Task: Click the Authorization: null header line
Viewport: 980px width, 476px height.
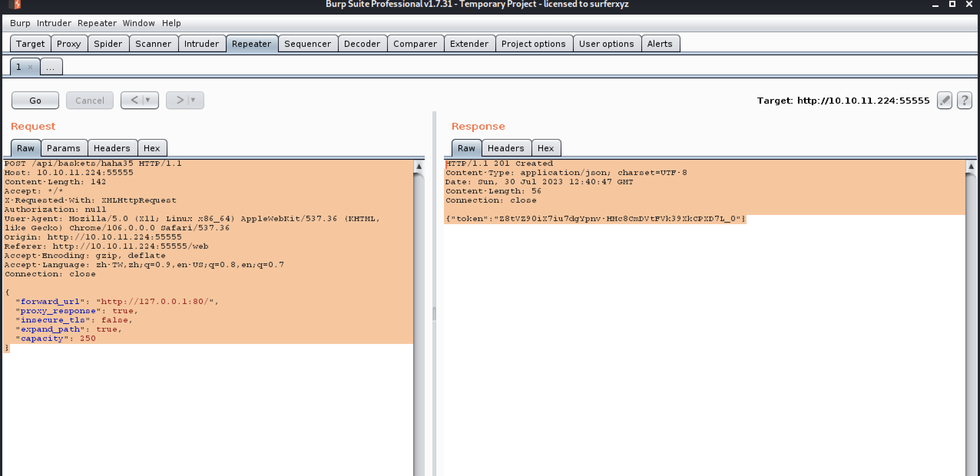Action: (55, 209)
